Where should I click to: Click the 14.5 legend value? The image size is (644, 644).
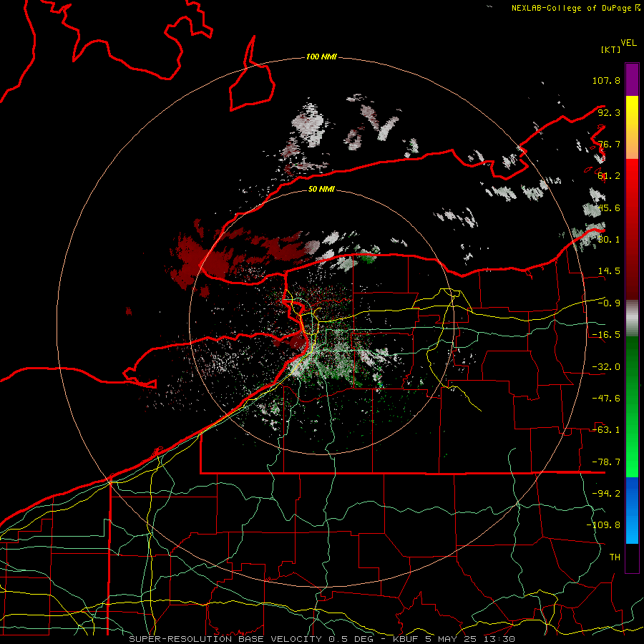(609, 271)
